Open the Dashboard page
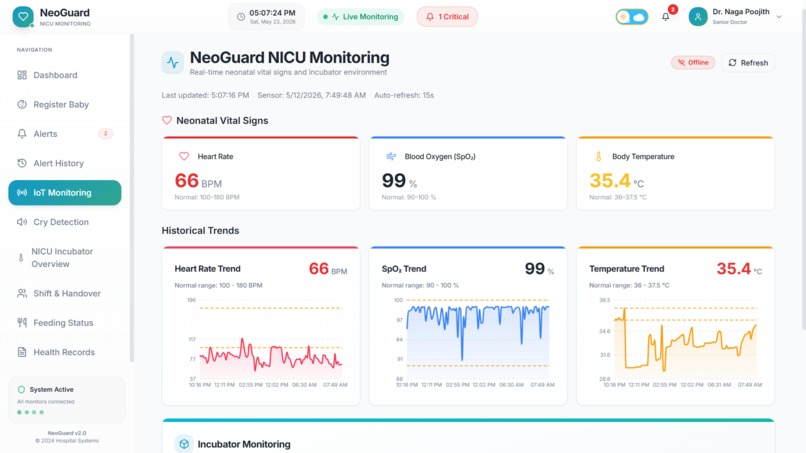This screenshot has width=806, height=453. point(65,75)
